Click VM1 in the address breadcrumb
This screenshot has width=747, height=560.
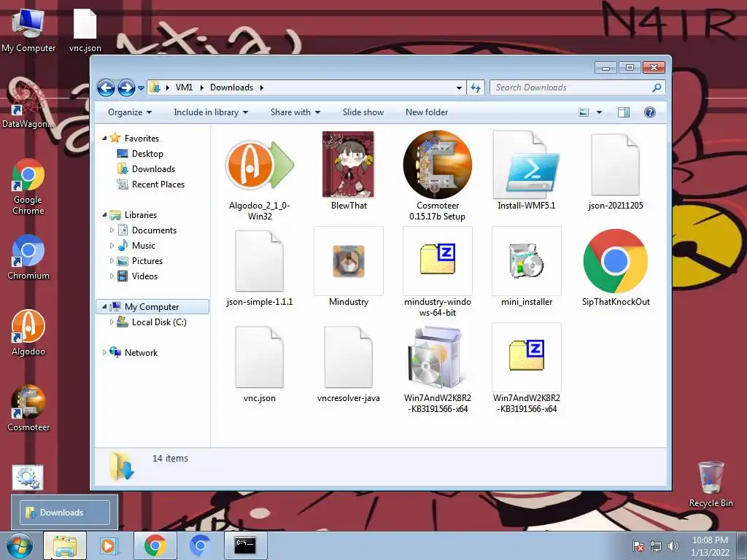(x=184, y=87)
